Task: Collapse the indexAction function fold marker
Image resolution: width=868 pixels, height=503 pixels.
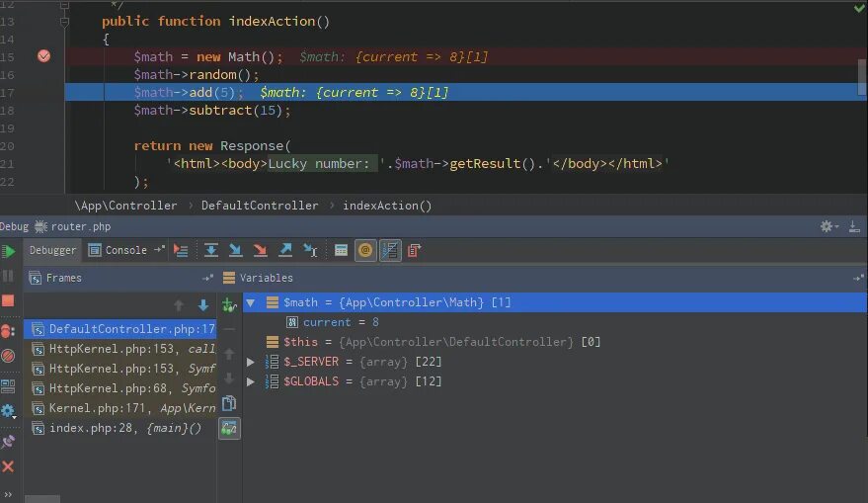Action: pyautogui.click(x=64, y=22)
